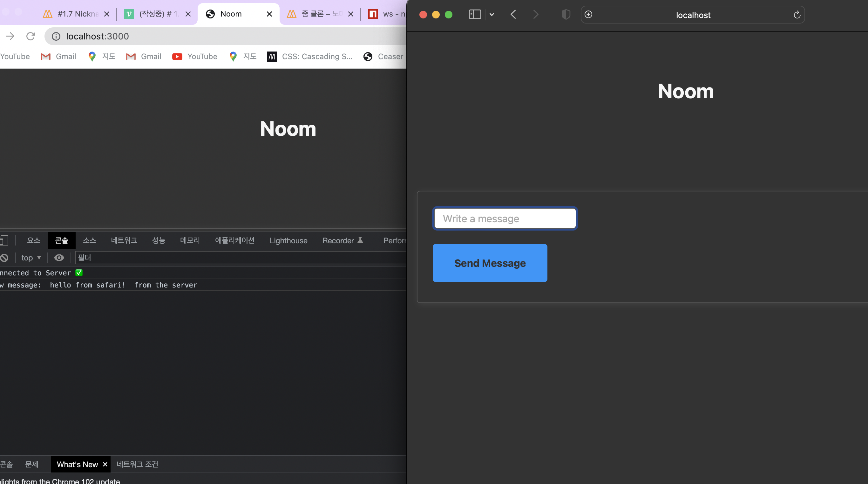Click the console 필터 filter field
This screenshot has height=484, width=868.
coord(236,258)
